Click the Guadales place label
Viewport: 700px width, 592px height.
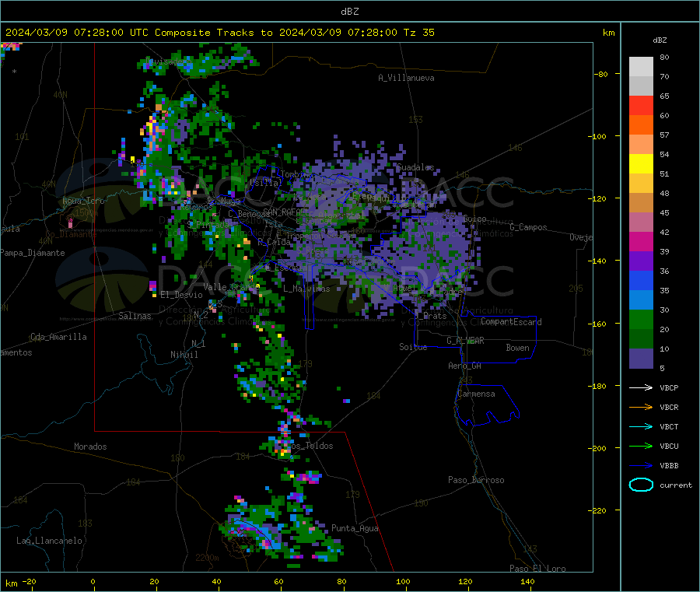tap(415, 167)
